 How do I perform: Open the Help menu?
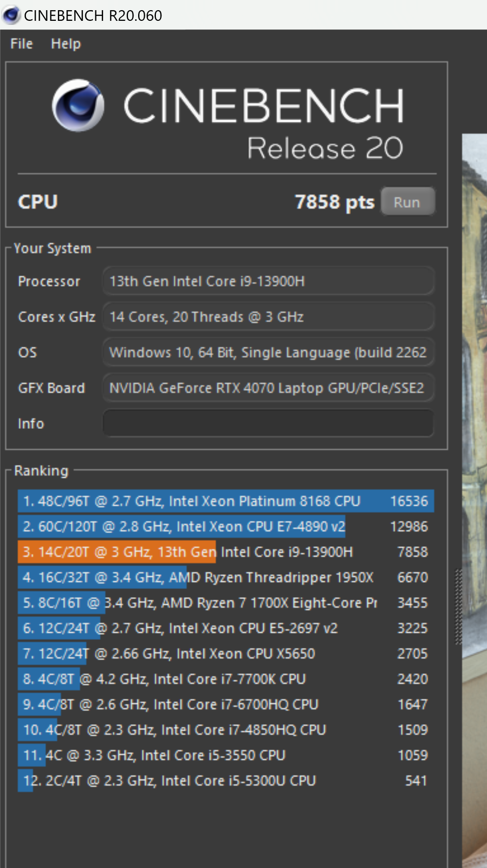pyautogui.click(x=66, y=44)
